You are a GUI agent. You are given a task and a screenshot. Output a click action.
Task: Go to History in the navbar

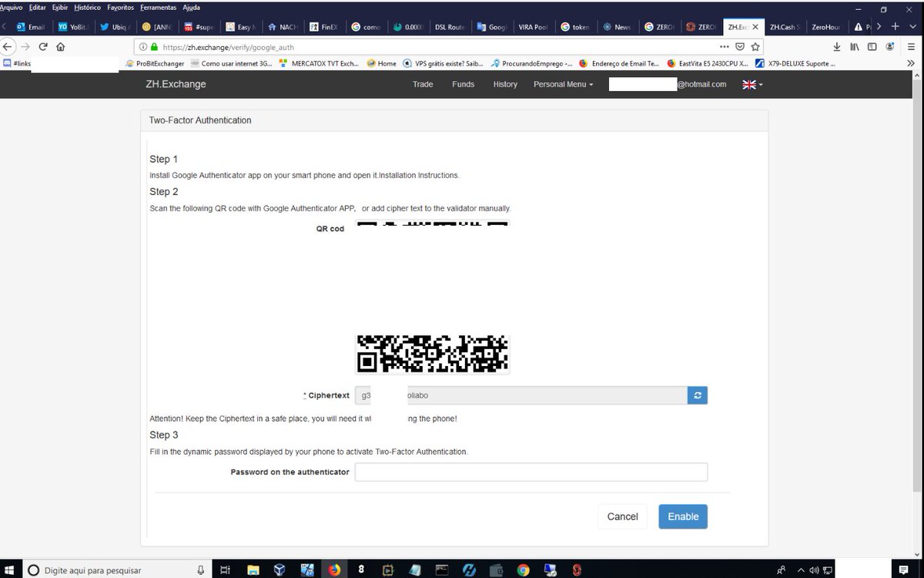pos(505,84)
